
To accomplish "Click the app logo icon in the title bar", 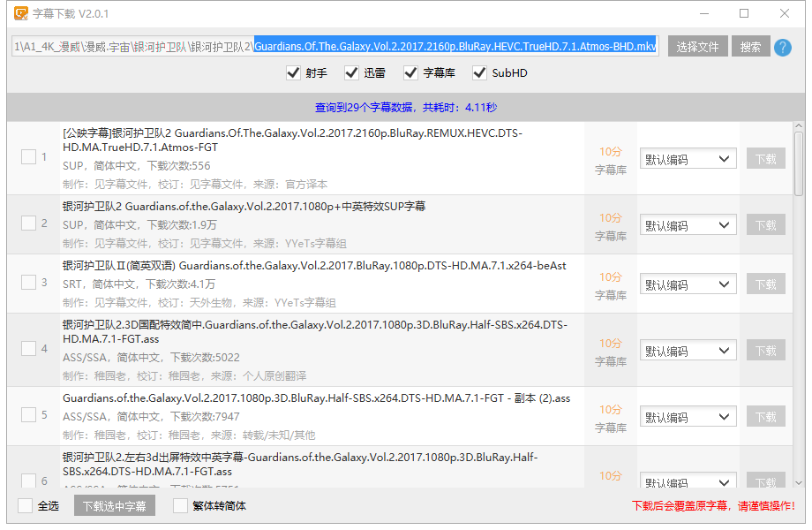I will (21, 13).
